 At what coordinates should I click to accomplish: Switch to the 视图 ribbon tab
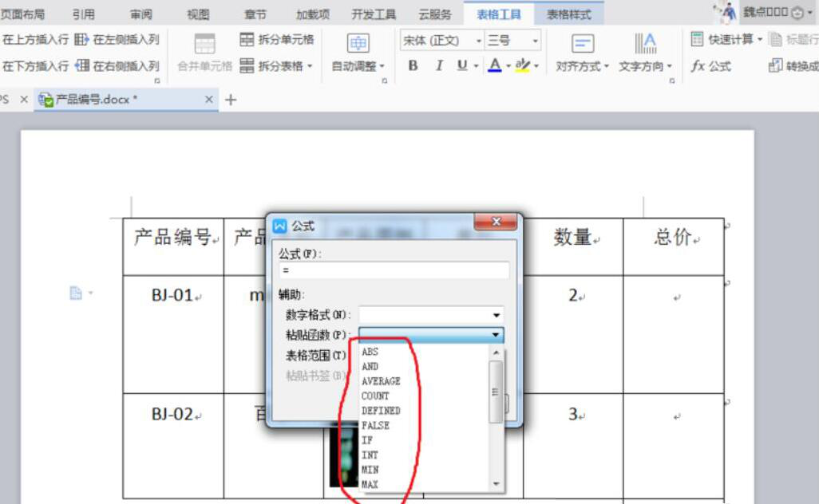point(198,14)
